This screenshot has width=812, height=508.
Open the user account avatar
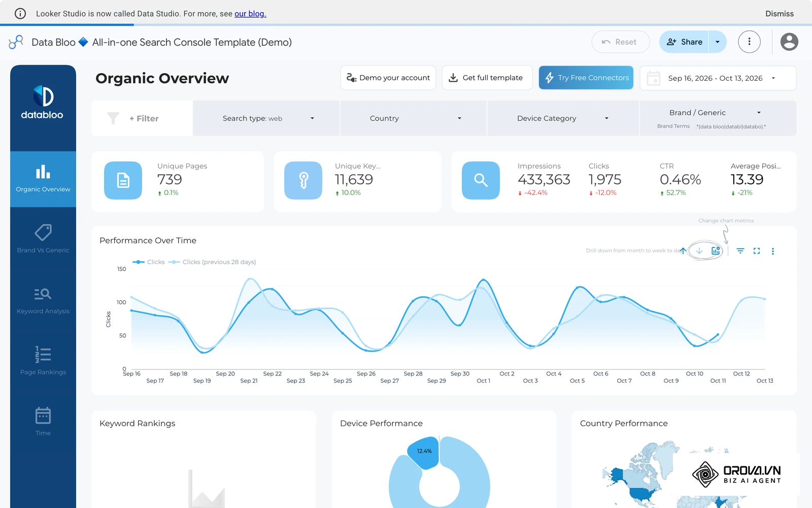(x=789, y=42)
